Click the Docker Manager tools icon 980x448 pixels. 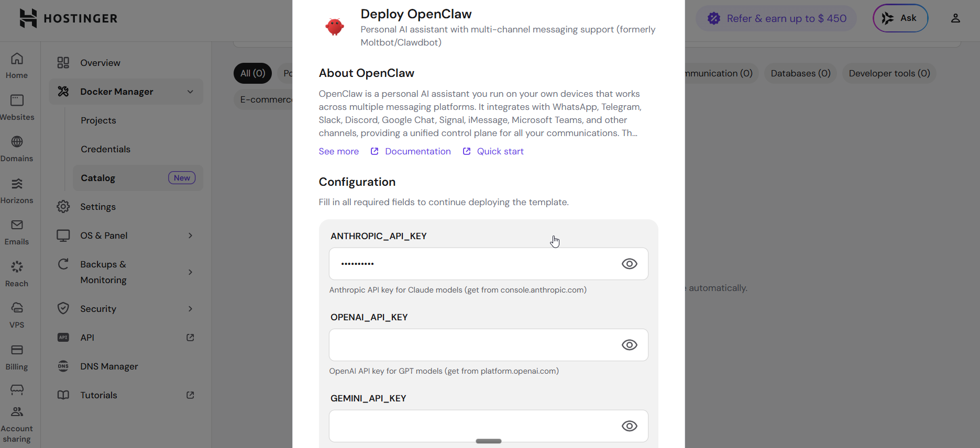(x=63, y=92)
